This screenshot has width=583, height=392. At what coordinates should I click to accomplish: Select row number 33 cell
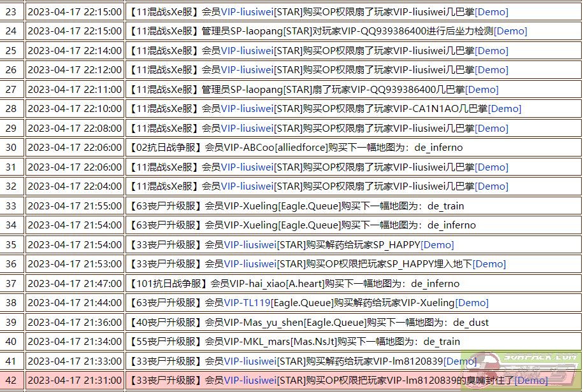click(x=11, y=206)
